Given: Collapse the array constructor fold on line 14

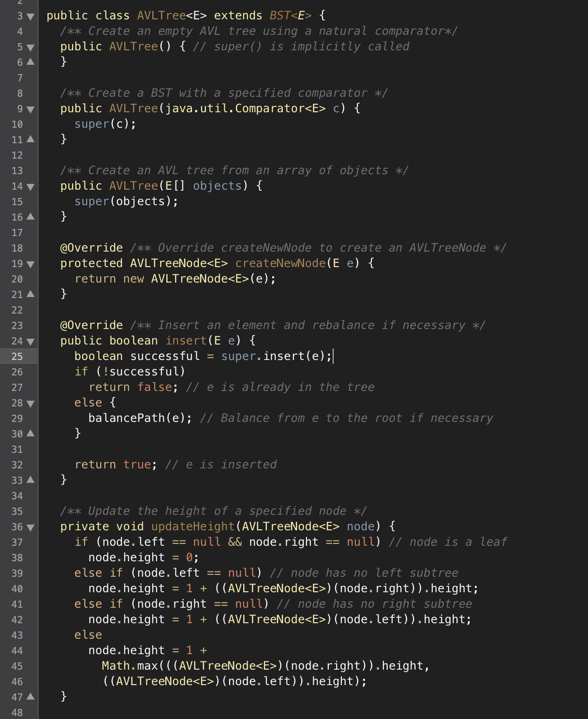Looking at the screenshot, I should pyautogui.click(x=30, y=186).
